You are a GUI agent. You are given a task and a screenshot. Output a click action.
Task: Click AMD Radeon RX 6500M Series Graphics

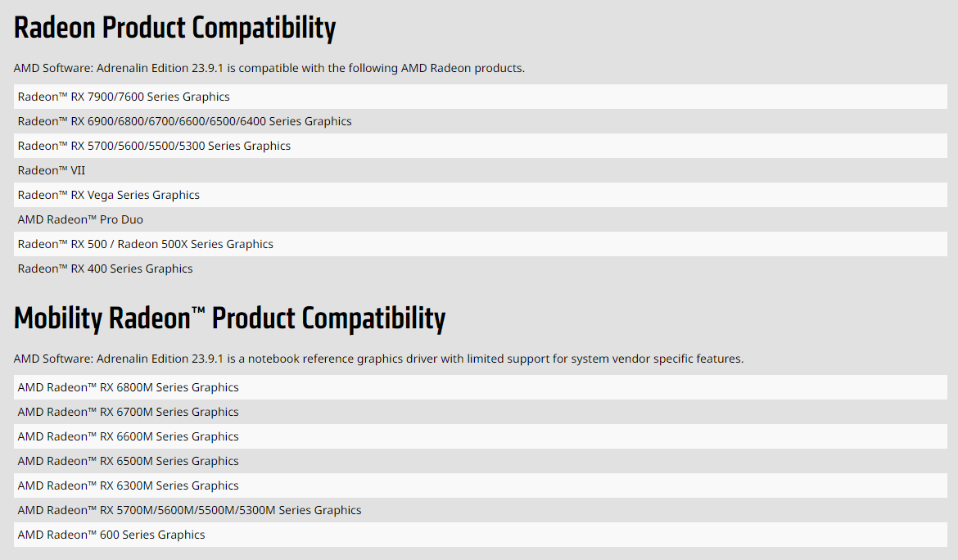tap(128, 461)
